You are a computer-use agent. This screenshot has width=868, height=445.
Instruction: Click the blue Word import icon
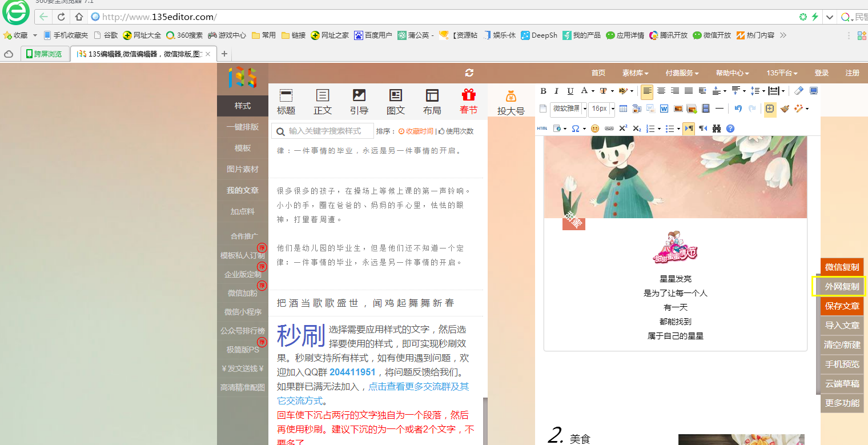(664, 109)
